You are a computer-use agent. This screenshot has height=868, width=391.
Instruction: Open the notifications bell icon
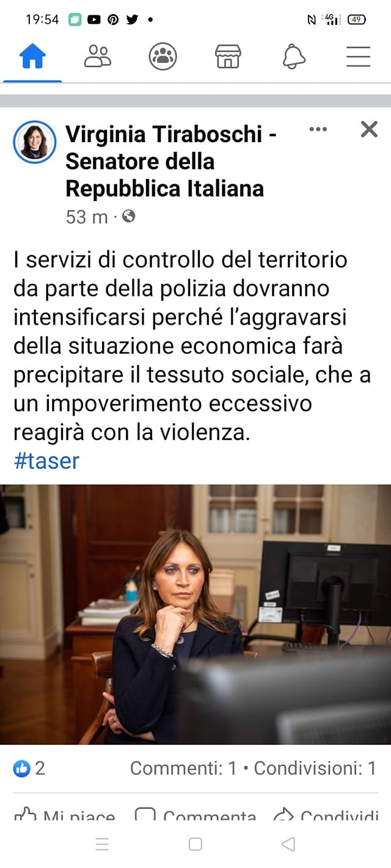point(294,57)
